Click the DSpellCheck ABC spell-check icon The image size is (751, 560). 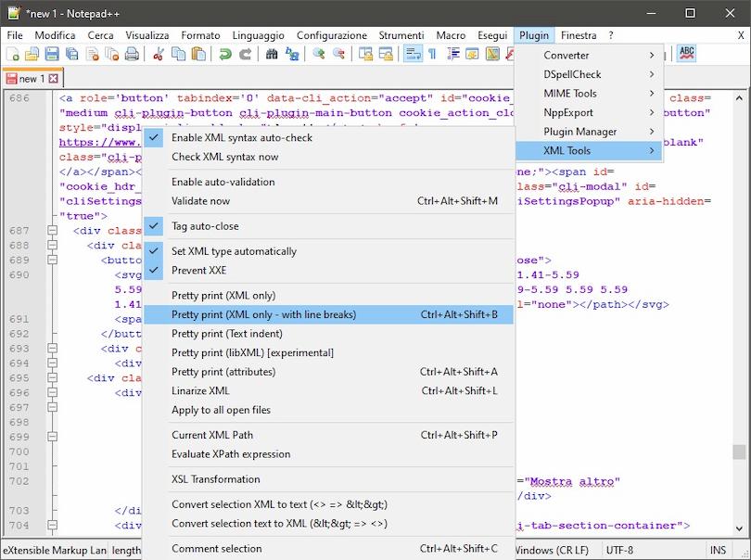click(x=686, y=54)
